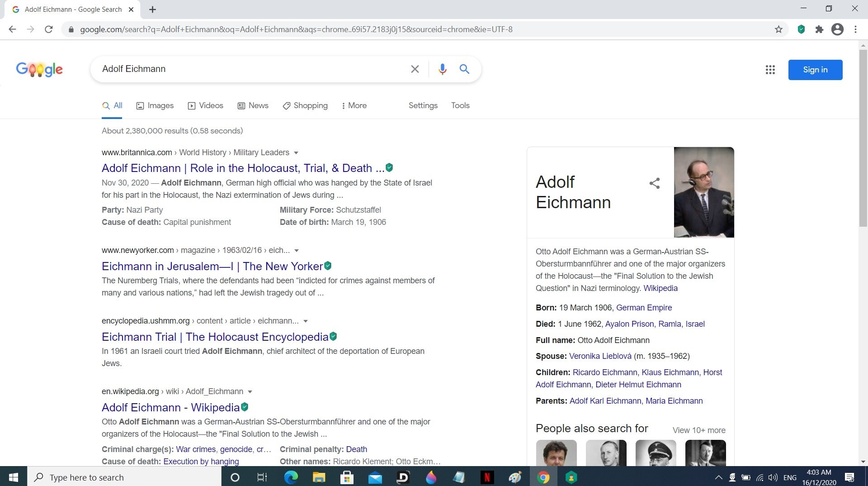The image size is (868, 486).
Task: Start voice search with the microphone
Action: pyautogui.click(x=442, y=69)
